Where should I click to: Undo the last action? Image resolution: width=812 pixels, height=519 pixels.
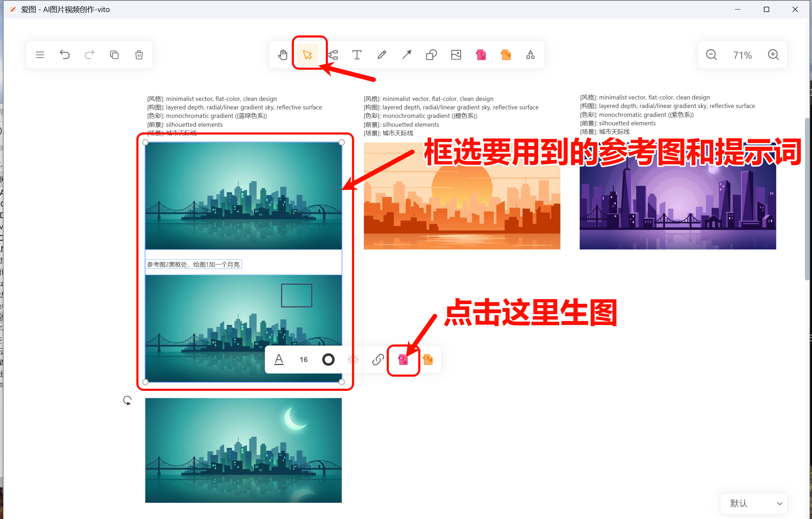65,55
